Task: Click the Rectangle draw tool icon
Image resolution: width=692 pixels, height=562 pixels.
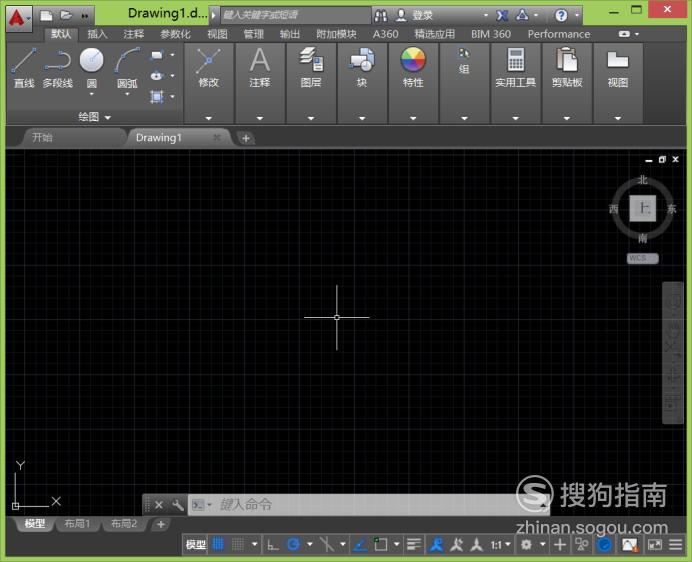Action: click(157, 55)
